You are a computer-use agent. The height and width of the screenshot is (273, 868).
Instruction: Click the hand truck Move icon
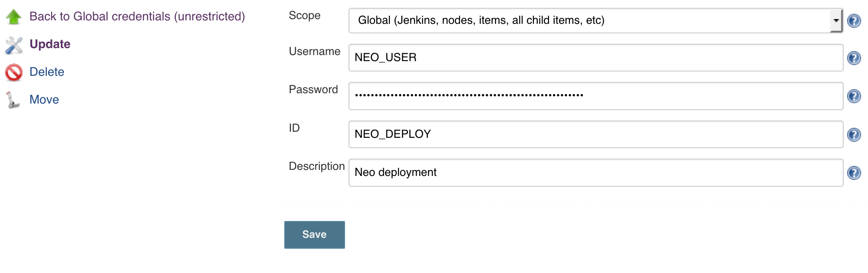click(x=13, y=100)
